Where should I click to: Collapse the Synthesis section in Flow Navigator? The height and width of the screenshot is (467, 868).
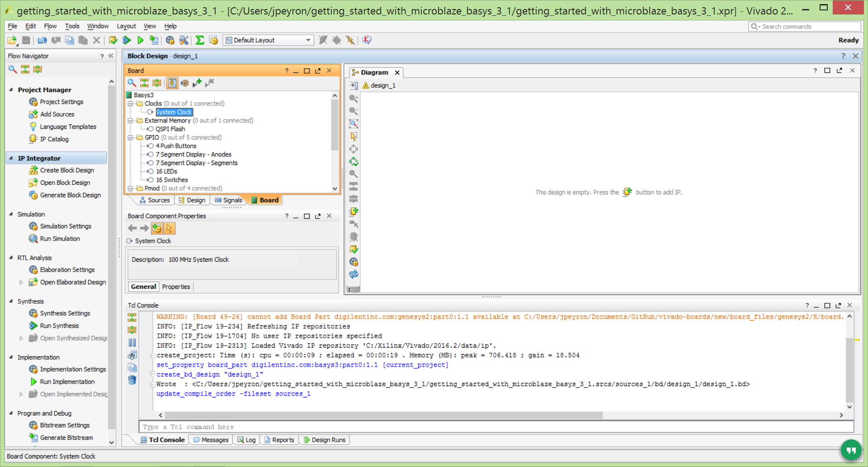coord(11,301)
